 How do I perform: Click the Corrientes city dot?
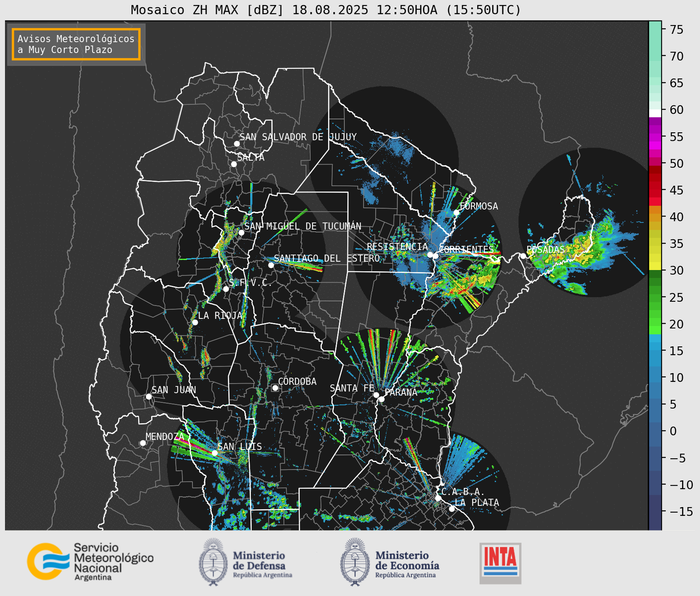435,256
